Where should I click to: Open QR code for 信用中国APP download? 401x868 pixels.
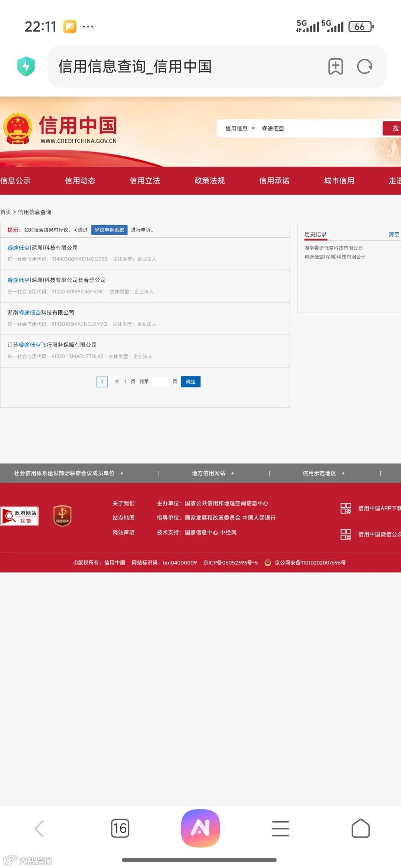346,508
